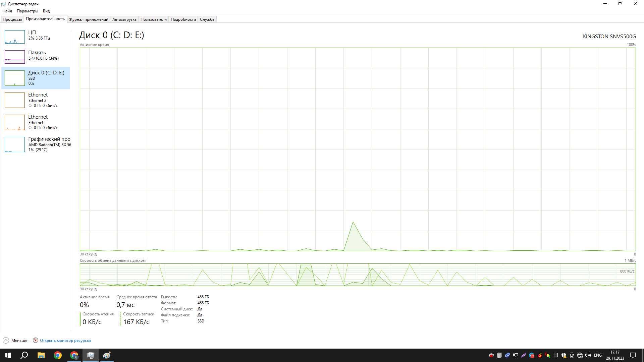Click the resource monitor icon
The image size is (644, 362).
click(36, 340)
